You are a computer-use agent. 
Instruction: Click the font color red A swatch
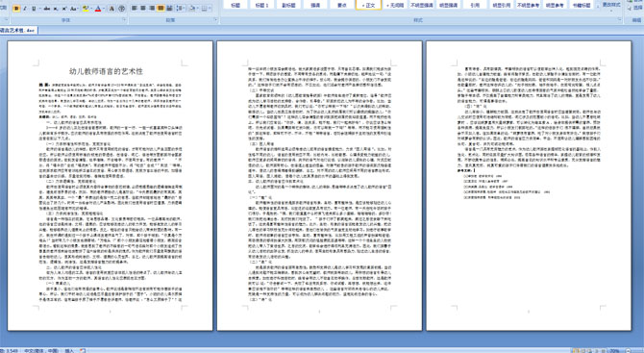98,9
